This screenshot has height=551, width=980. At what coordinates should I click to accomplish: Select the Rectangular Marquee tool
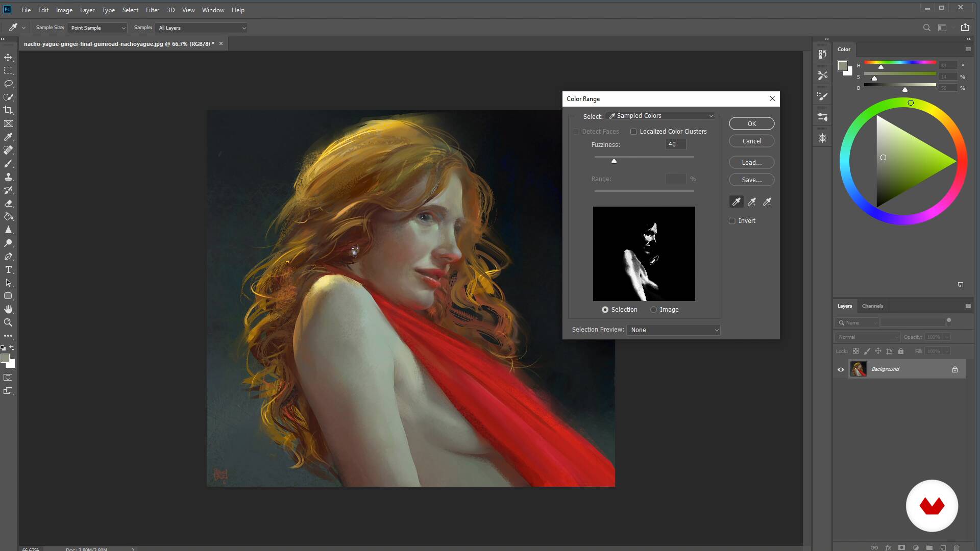coord(8,70)
